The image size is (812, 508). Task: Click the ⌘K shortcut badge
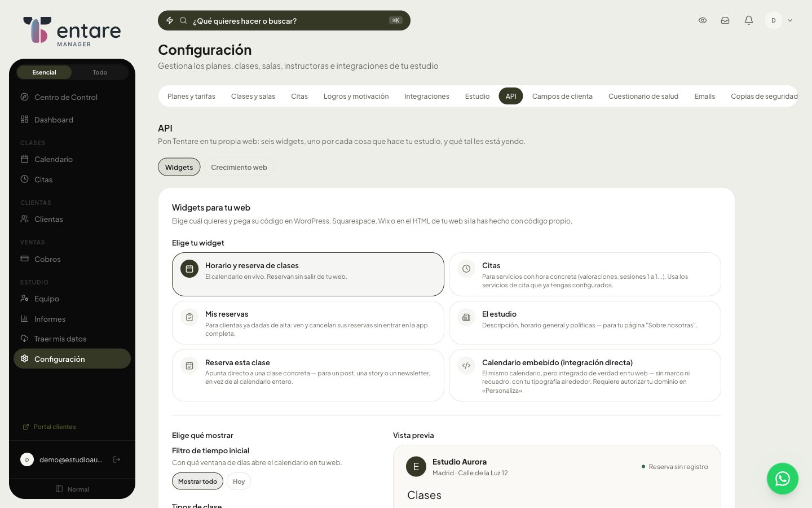[x=396, y=20]
